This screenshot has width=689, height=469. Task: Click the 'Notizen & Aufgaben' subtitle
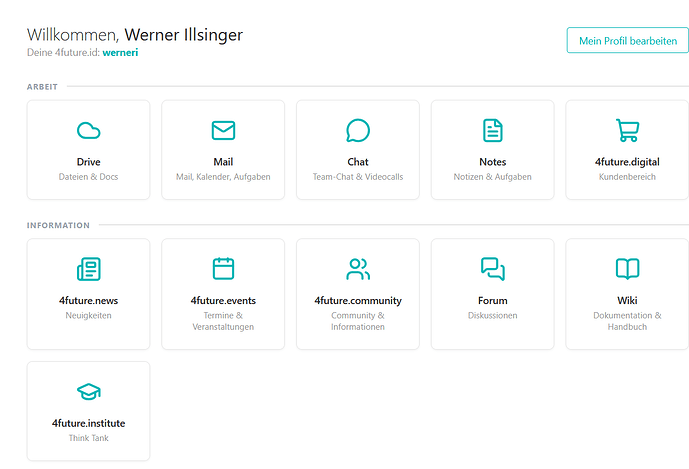click(493, 177)
